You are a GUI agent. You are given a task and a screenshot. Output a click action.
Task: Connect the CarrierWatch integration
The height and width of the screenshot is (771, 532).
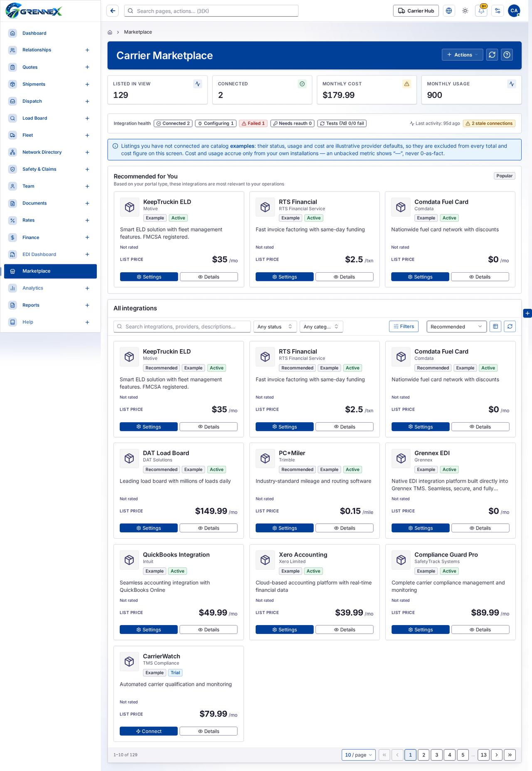[149, 732]
